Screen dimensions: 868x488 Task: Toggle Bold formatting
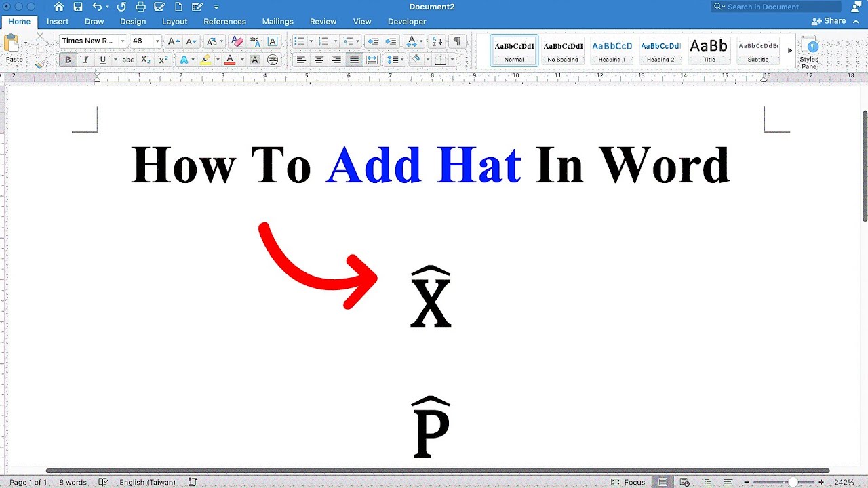pos(68,60)
